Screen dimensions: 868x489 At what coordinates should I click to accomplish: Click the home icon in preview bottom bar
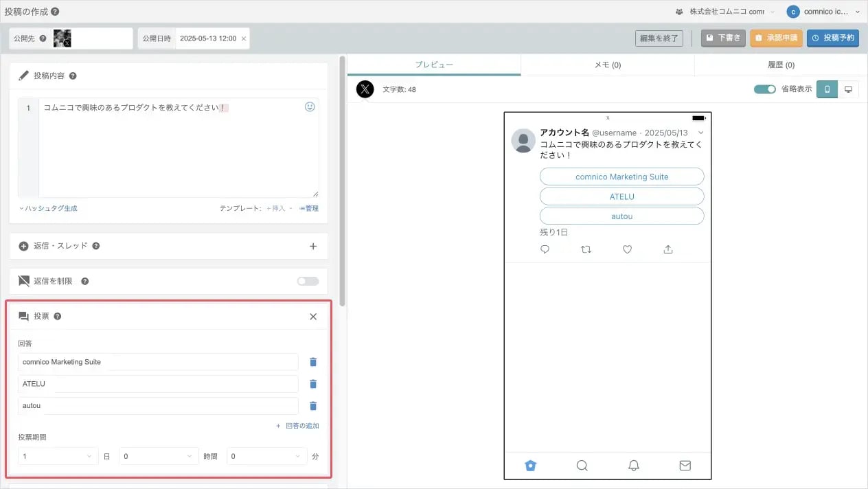pyautogui.click(x=530, y=465)
